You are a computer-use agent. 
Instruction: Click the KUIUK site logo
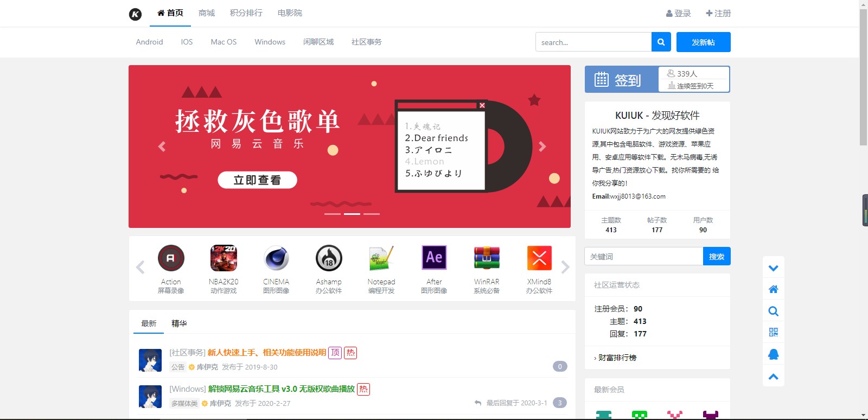coord(135,14)
